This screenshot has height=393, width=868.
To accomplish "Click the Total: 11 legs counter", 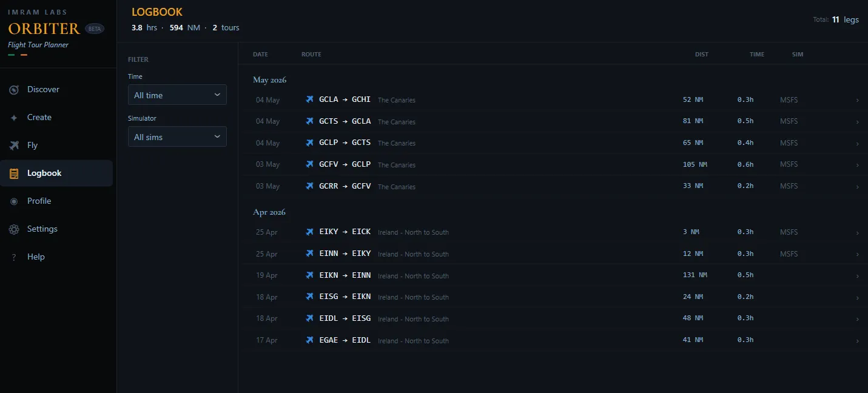I will [836, 19].
